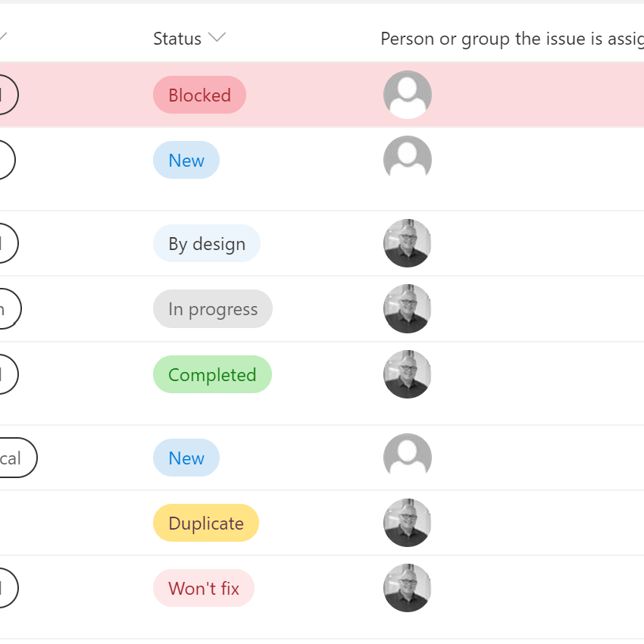
Task: Select the Completed status pill
Action: [x=212, y=375]
